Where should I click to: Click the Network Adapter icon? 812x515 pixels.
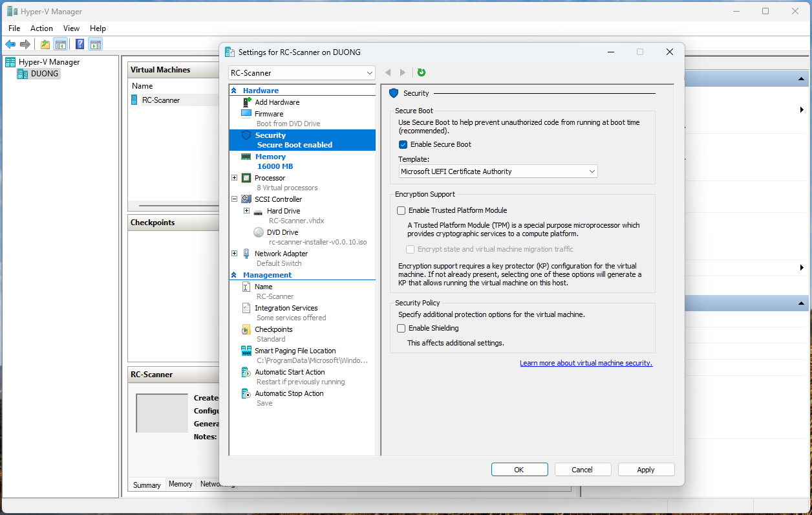tap(246, 254)
